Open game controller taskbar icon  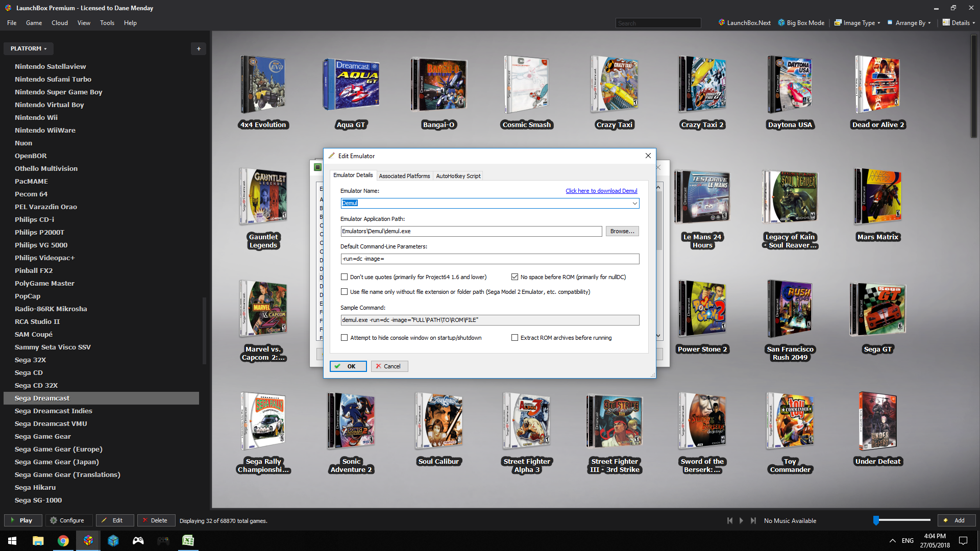tap(138, 541)
